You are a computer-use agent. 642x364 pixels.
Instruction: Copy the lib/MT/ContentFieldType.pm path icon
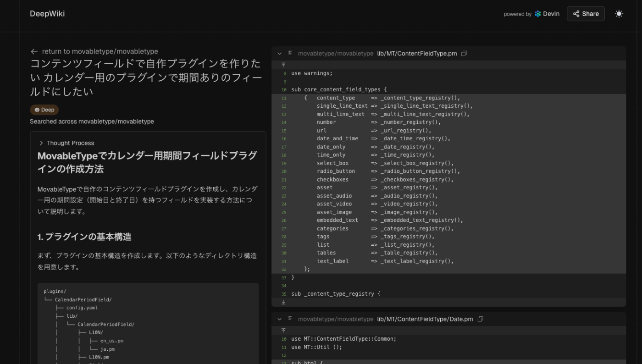[464, 54]
